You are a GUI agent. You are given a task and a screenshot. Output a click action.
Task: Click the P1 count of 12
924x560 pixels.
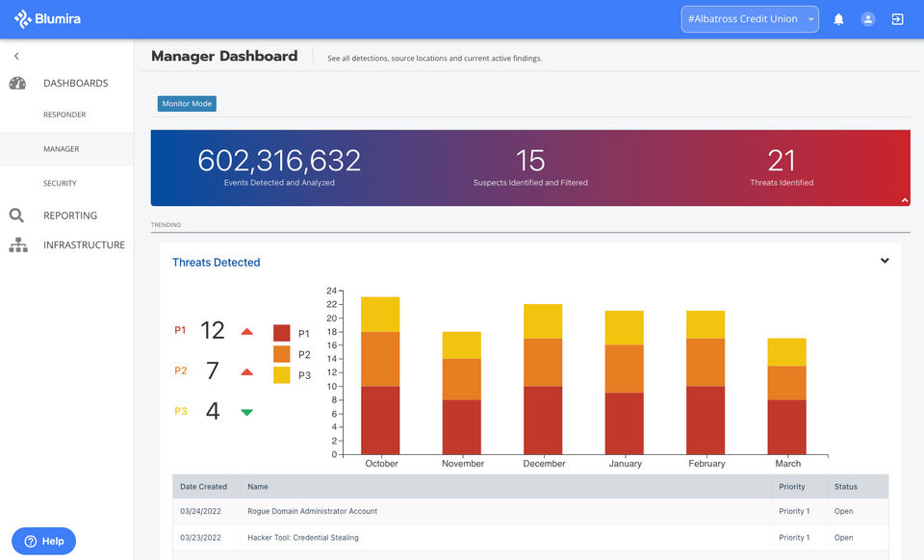[212, 330]
